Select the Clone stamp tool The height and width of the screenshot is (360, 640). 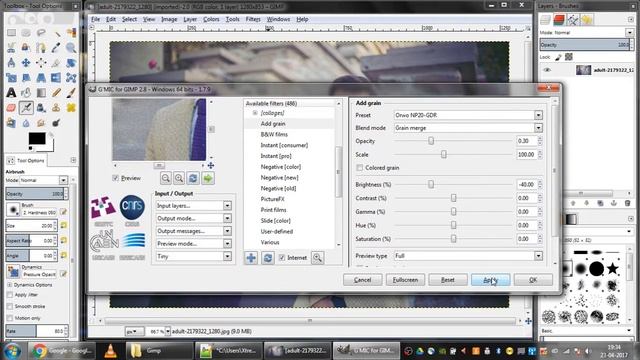point(56,108)
